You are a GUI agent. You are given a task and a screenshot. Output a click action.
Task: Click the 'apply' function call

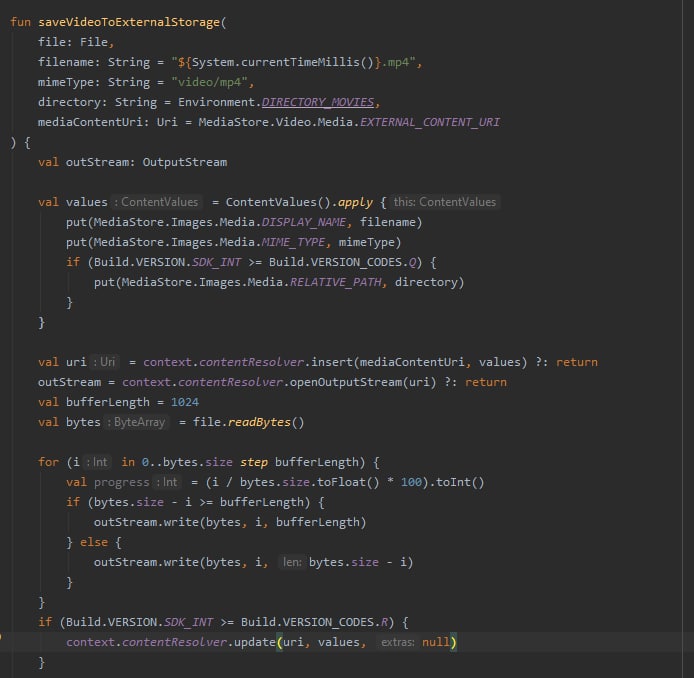click(x=355, y=202)
